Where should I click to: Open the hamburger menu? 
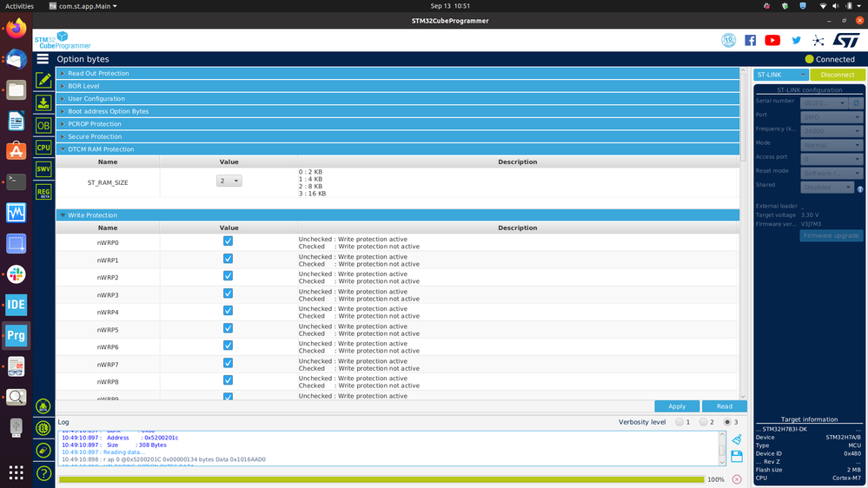point(43,59)
